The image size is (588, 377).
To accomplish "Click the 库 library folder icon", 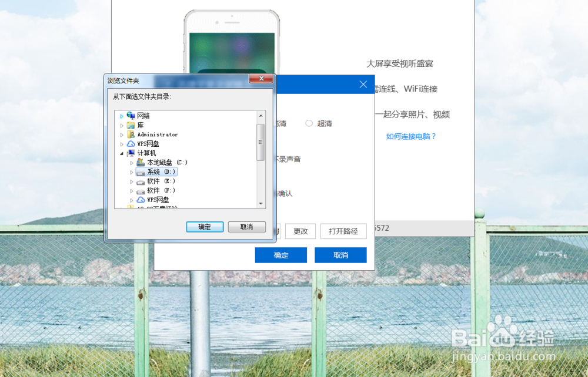I will click(131, 125).
